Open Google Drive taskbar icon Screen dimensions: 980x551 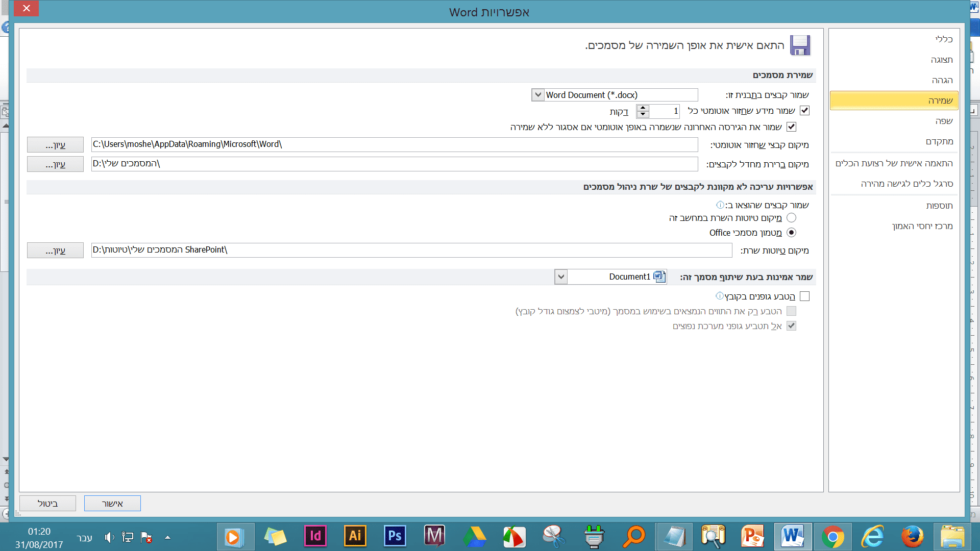point(475,537)
